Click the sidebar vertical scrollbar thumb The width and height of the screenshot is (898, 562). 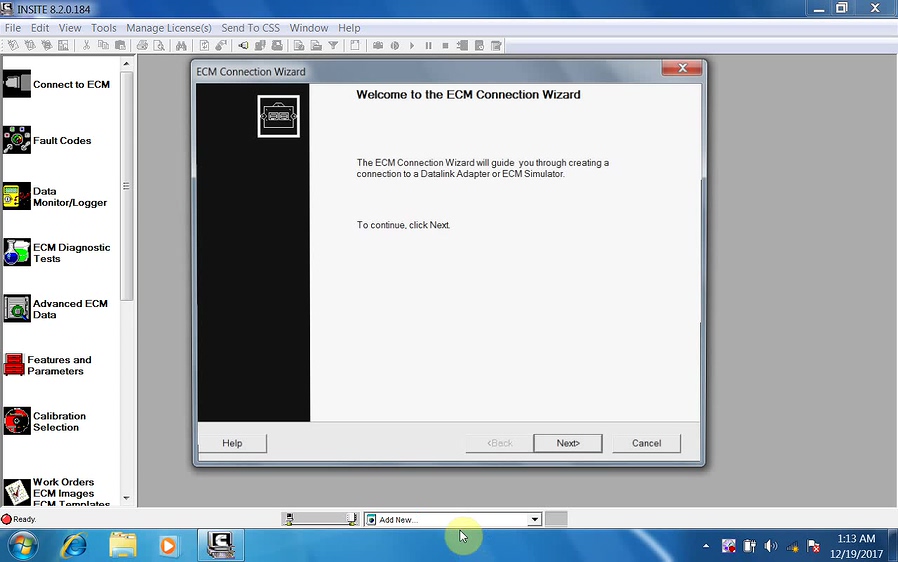(x=127, y=186)
